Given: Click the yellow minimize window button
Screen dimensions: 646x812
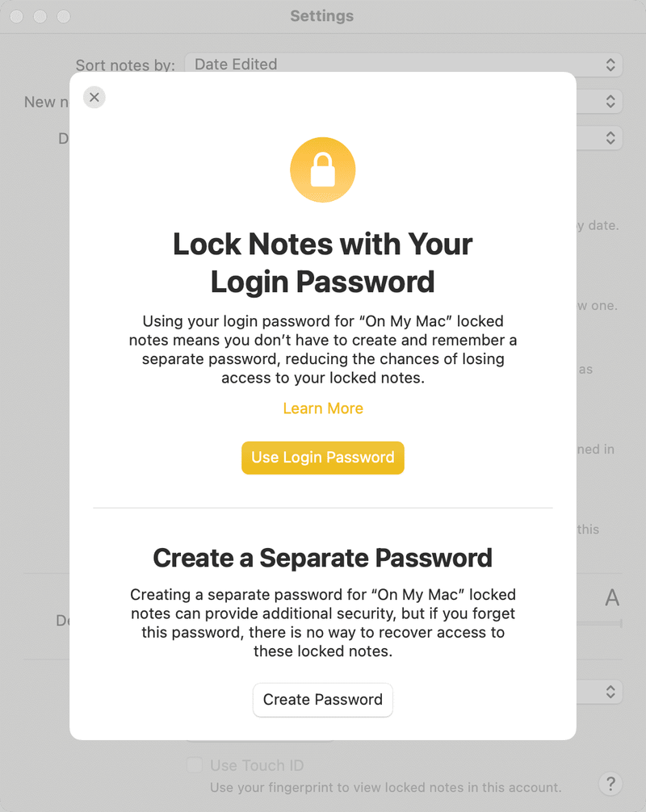Looking at the screenshot, I should [x=40, y=16].
